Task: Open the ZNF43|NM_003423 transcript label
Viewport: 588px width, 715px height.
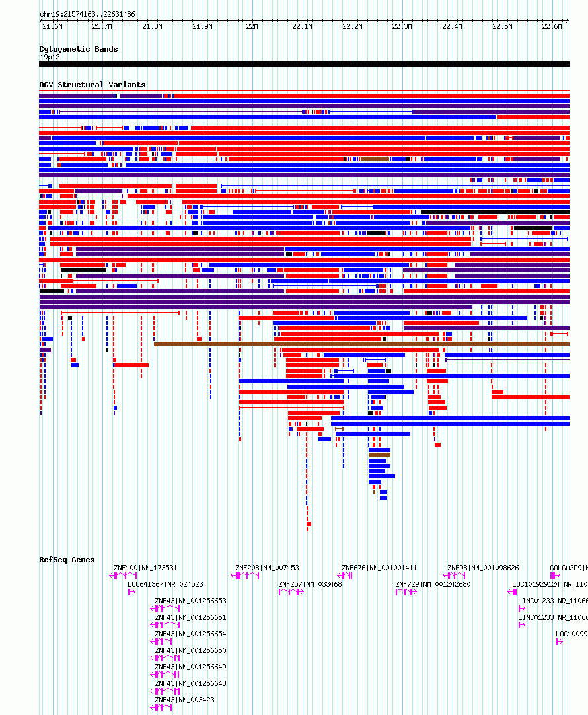Action: point(184,700)
